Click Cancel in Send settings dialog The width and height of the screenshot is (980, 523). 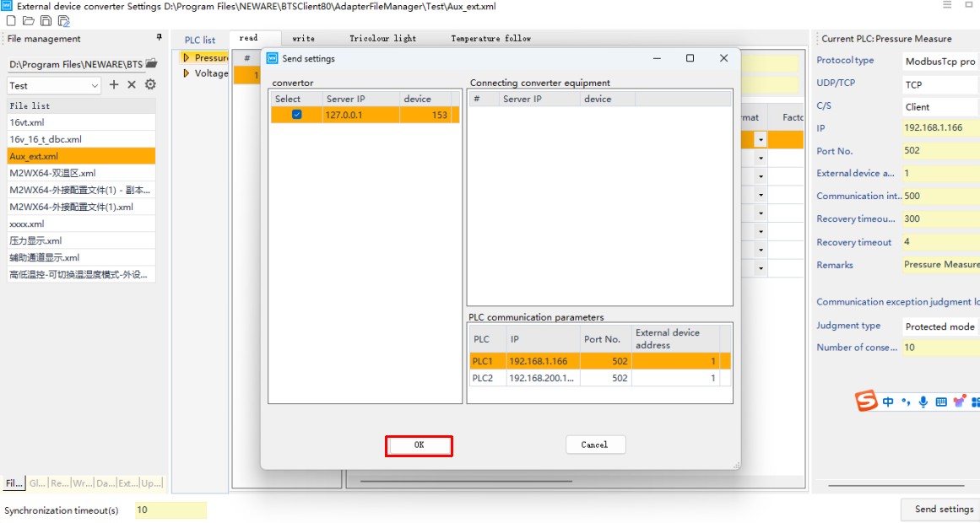coord(594,445)
